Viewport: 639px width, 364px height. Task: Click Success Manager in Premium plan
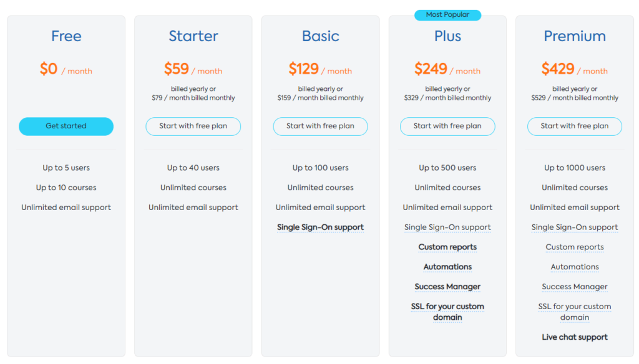[575, 287]
